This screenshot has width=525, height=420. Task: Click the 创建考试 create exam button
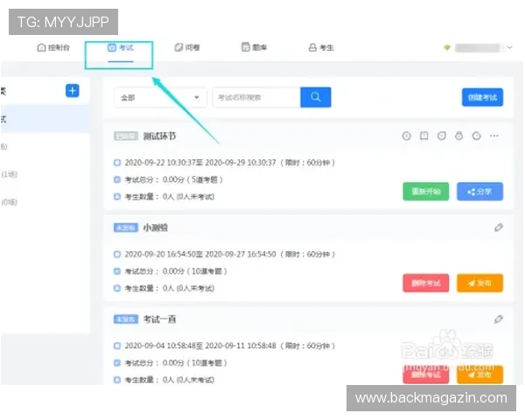pos(482,97)
